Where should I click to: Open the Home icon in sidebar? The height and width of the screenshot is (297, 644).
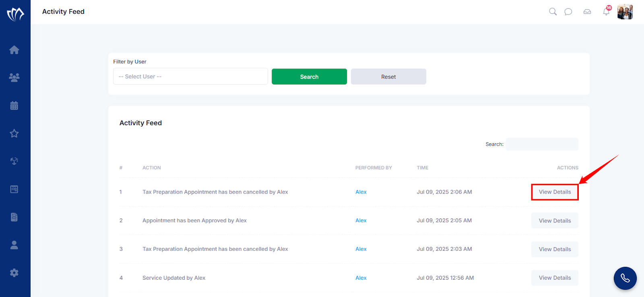(14, 50)
